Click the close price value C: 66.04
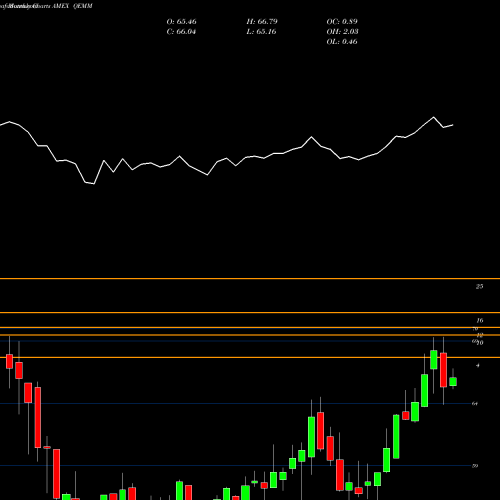500x500 pixels. click(x=181, y=32)
